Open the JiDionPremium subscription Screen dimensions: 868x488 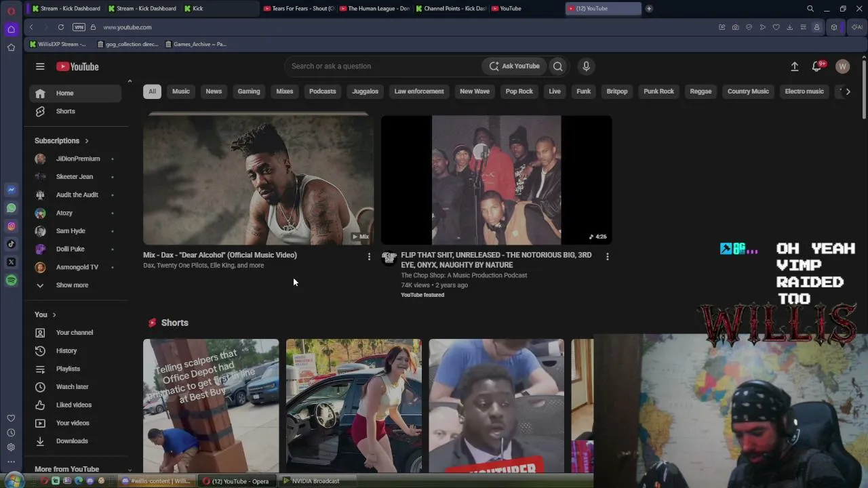[75, 159]
